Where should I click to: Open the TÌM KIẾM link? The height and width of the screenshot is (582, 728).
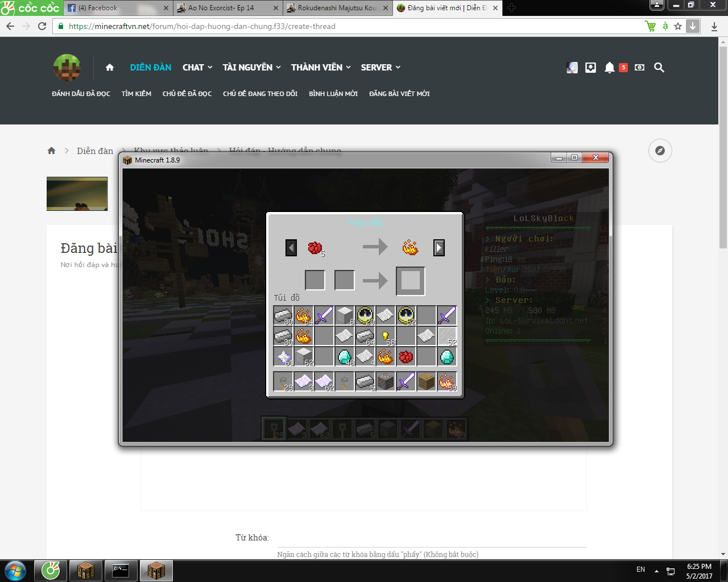click(136, 94)
